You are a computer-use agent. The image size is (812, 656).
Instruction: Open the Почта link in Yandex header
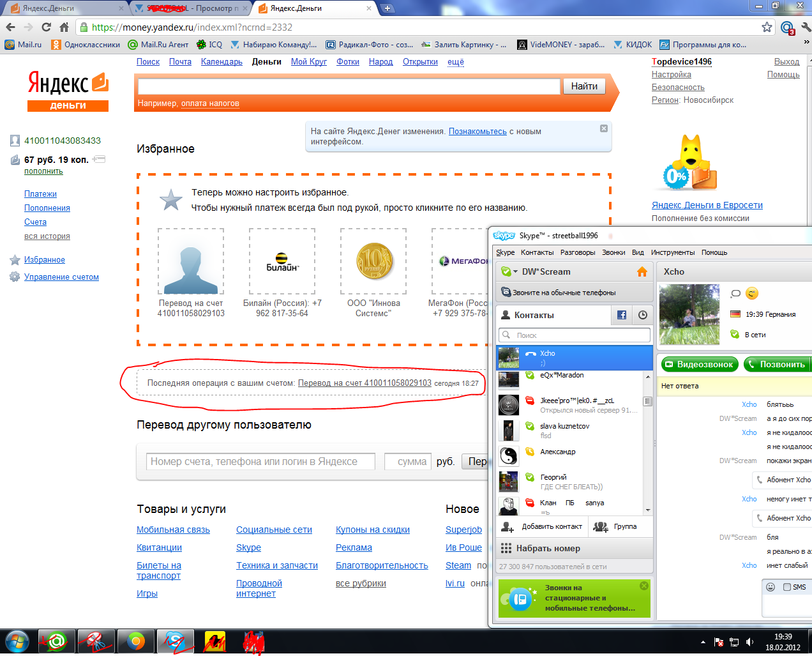[x=180, y=62]
